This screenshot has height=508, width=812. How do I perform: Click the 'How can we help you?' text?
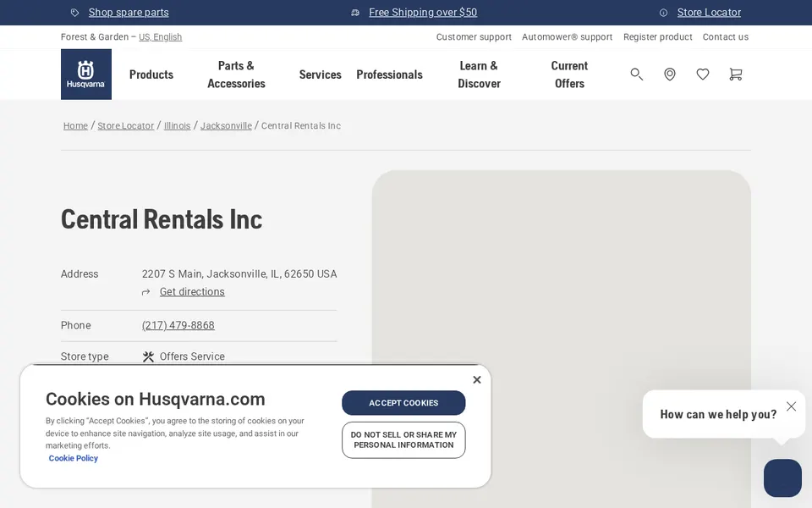[x=718, y=414]
